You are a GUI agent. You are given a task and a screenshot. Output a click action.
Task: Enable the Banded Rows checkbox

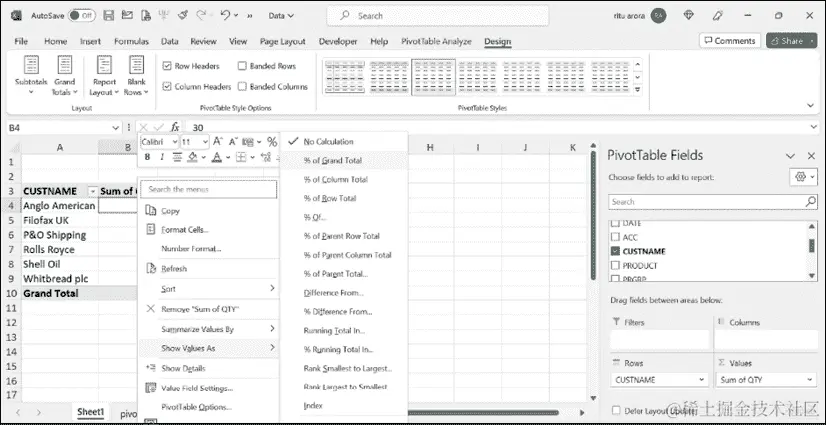click(x=242, y=66)
